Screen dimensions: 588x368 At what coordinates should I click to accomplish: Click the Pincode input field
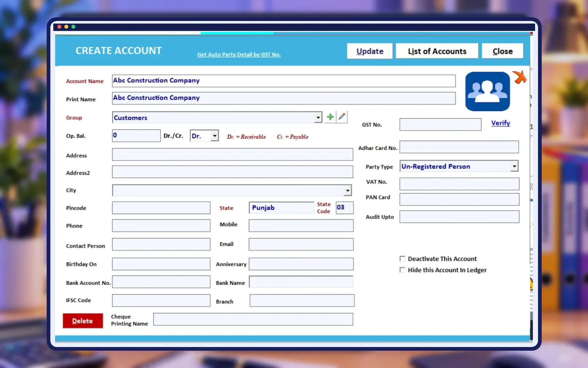tap(161, 208)
